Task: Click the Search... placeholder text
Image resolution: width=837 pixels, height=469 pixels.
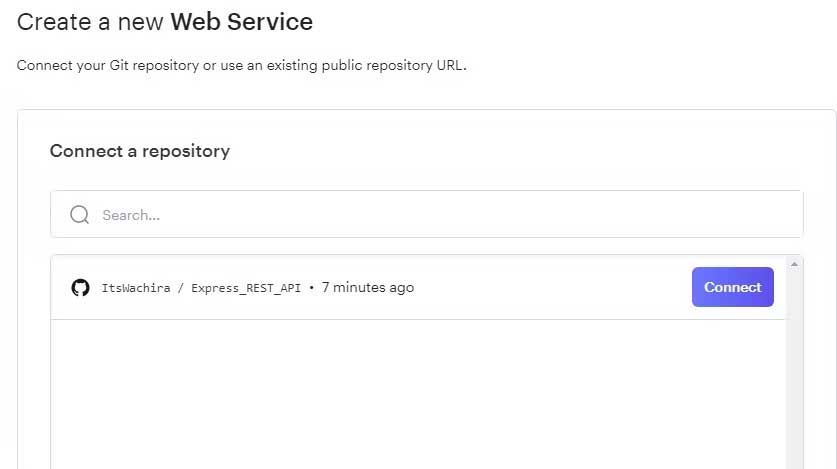Action: 131,215
